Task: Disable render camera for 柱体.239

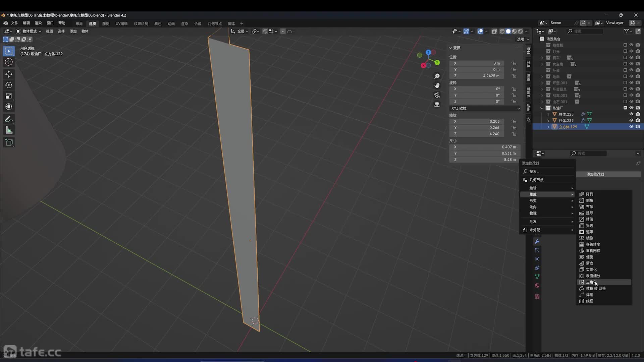Action: coord(638,120)
